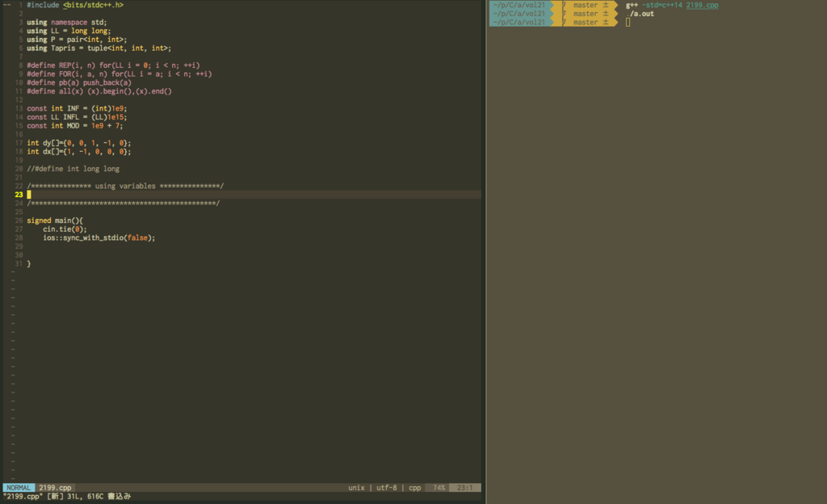Click the "#define pb(a) push_back(a)" line
The image size is (827, 504).
pos(79,82)
